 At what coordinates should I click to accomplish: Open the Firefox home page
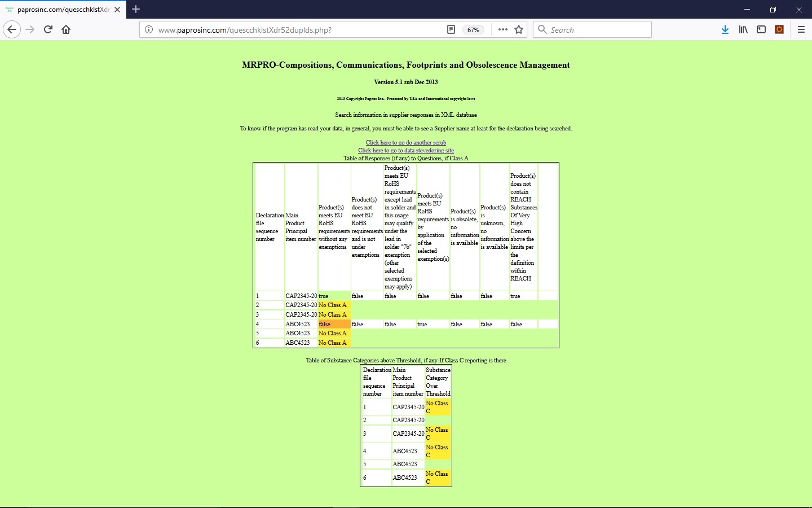(66, 29)
